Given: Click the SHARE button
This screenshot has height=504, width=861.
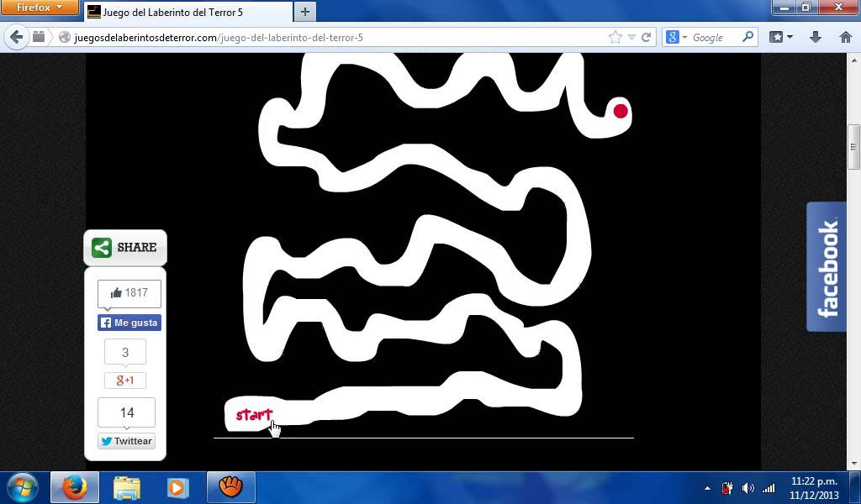Looking at the screenshot, I should (x=125, y=247).
